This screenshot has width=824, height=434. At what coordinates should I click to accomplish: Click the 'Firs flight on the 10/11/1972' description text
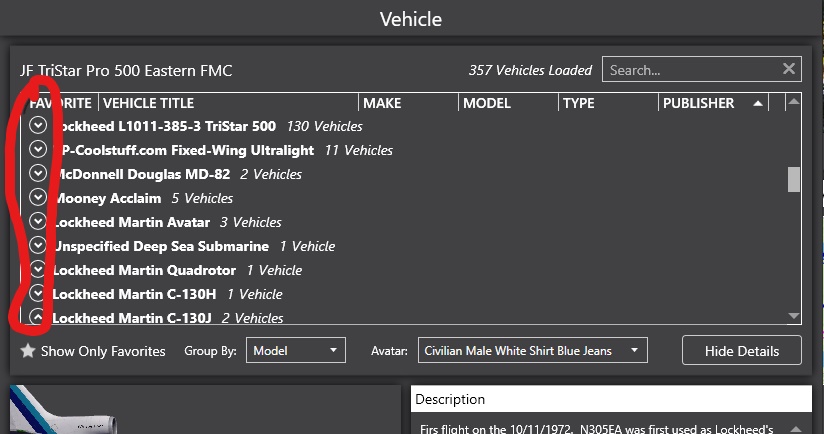tap(496, 428)
